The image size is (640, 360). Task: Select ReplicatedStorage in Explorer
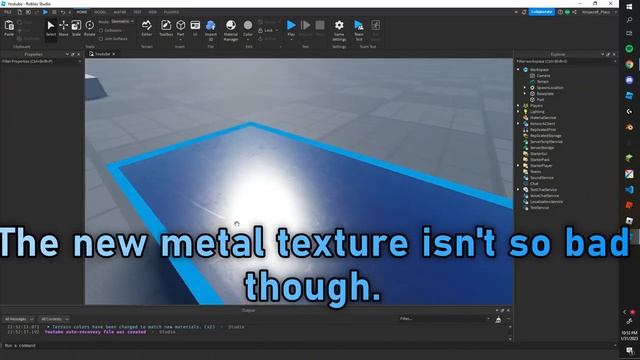tap(546, 136)
